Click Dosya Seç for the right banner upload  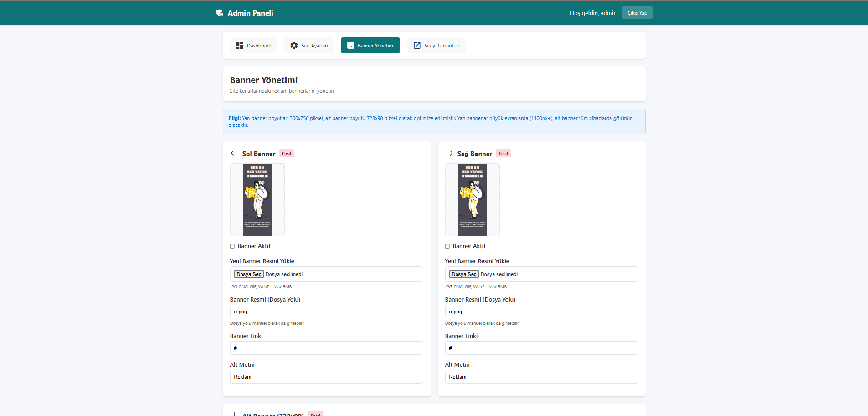(x=464, y=274)
